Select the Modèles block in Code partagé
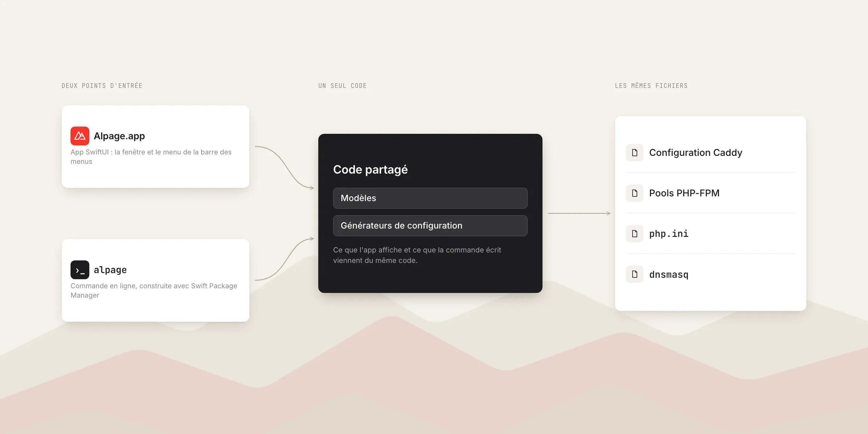Viewport: 868px width, 434px height. pyautogui.click(x=430, y=198)
